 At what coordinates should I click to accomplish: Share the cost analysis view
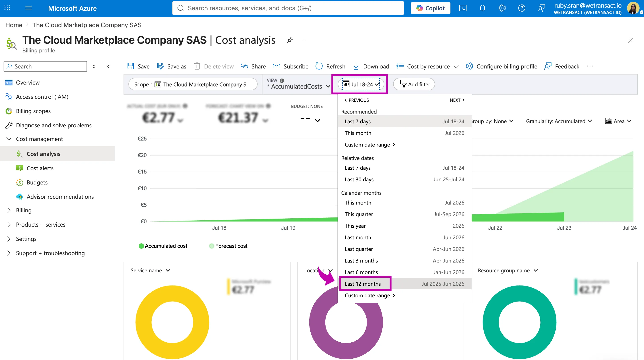tap(253, 66)
